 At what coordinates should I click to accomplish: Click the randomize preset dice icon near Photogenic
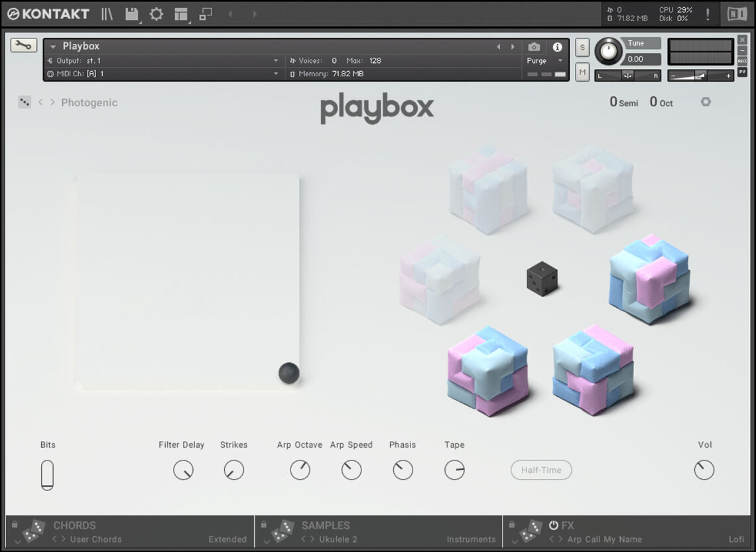tap(25, 102)
